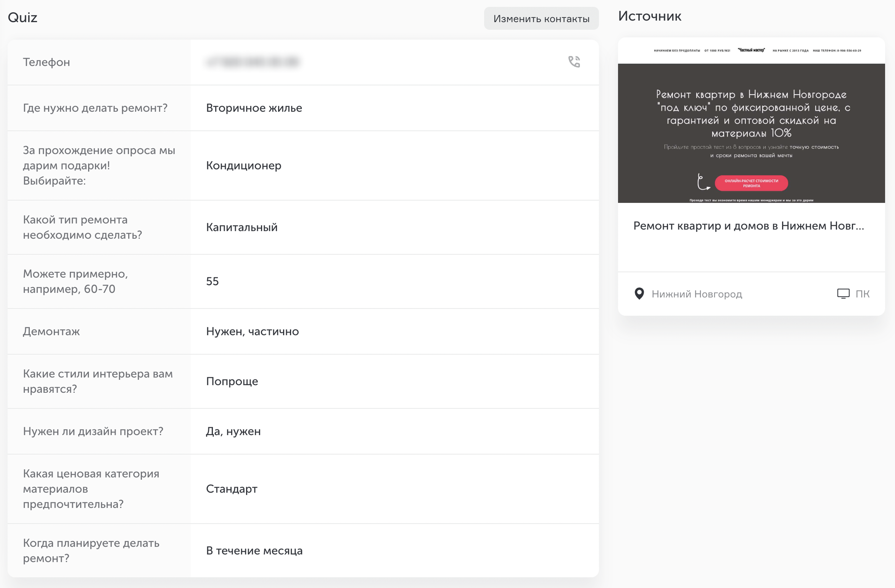Viewport: 895px width, 588px height.
Task: Click the red Онлайн-расчет стоимости ремонта button
Action: click(751, 183)
